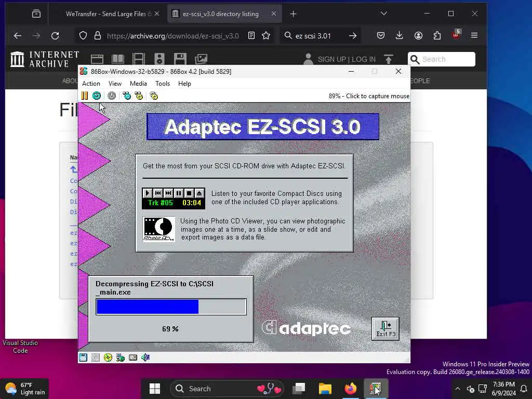Open Internet Archive video film icon
532x399 pixels.
tap(138, 59)
